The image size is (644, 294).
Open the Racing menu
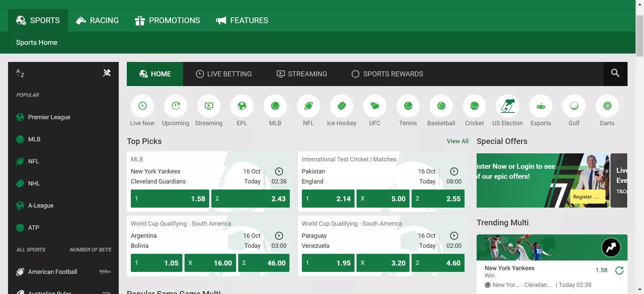(x=97, y=20)
